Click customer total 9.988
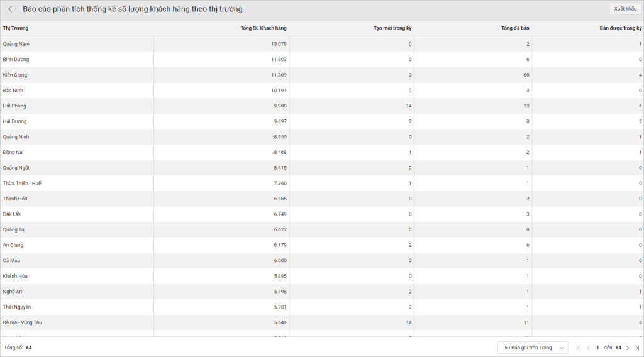 pyautogui.click(x=280, y=106)
